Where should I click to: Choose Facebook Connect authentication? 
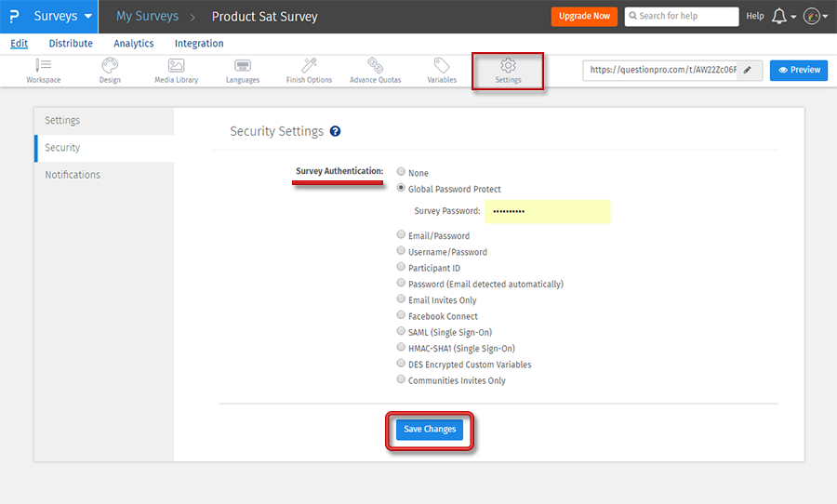point(401,316)
